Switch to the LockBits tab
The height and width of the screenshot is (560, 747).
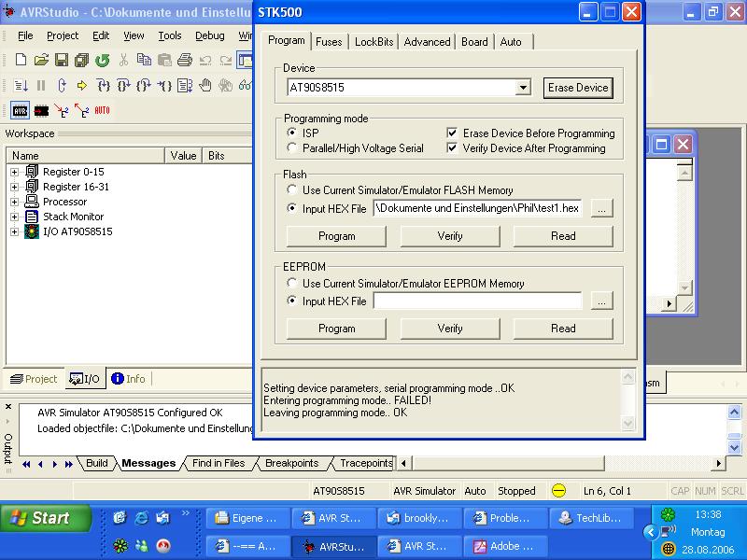tap(374, 42)
